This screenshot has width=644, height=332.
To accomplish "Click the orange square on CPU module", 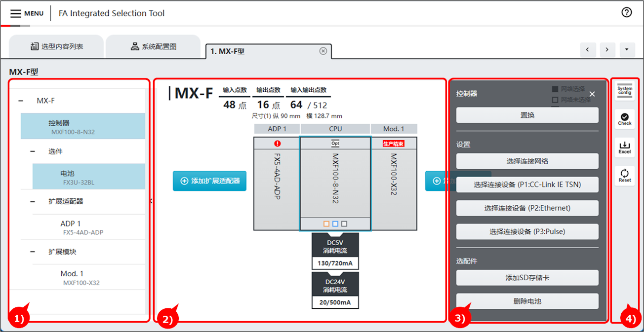I will 326,224.
